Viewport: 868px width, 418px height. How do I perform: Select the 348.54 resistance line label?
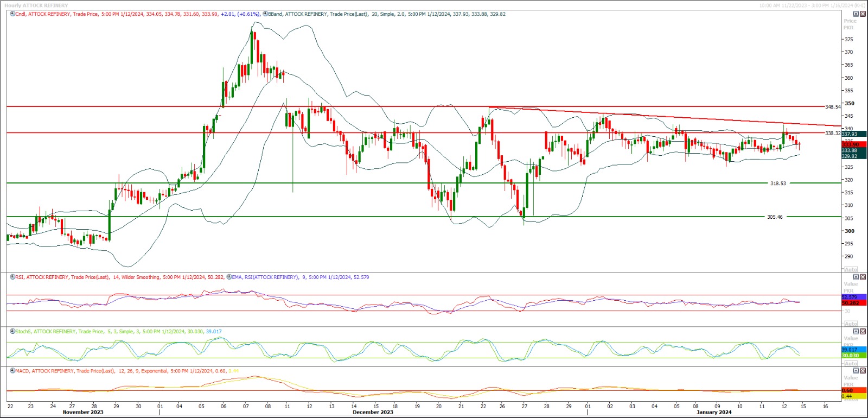point(832,107)
